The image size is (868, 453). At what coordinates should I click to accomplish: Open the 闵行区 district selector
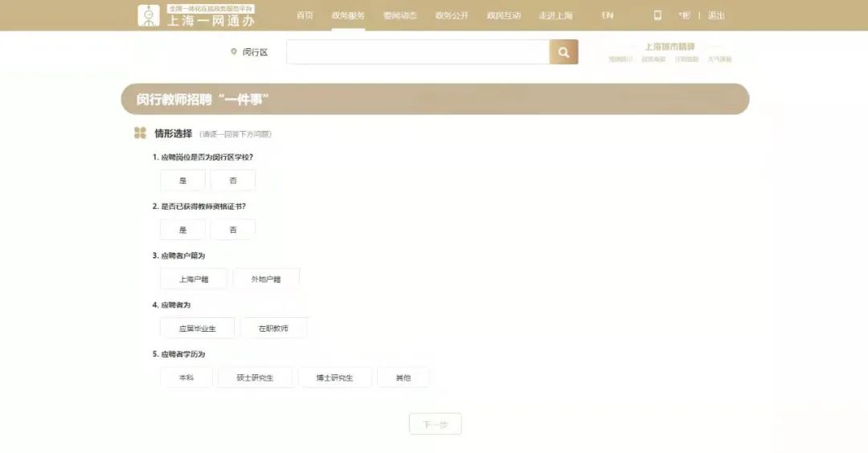[x=255, y=52]
